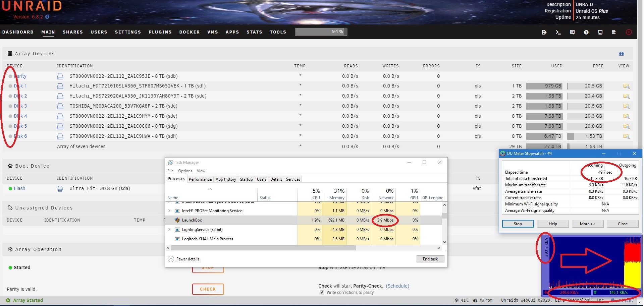
Task: Click sort arrow above Name column
Action: point(210,189)
